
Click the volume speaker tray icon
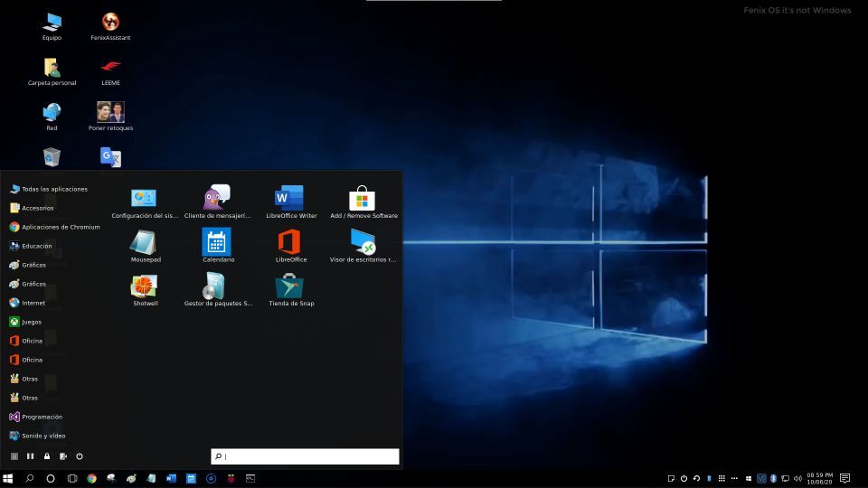tap(797, 479)
